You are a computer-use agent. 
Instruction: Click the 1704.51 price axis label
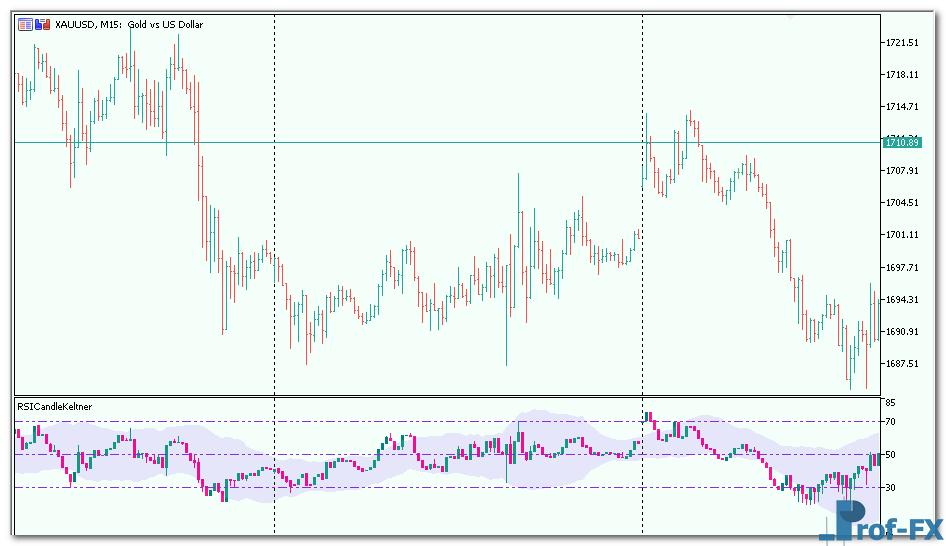901,203
